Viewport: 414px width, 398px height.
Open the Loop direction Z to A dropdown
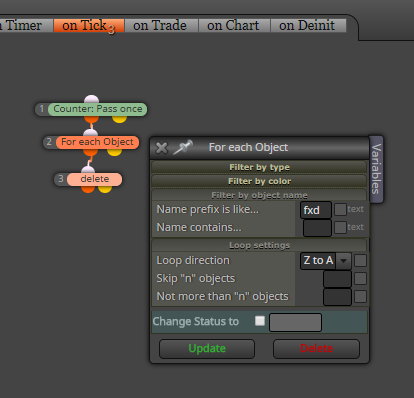click(x=326, y=261)
